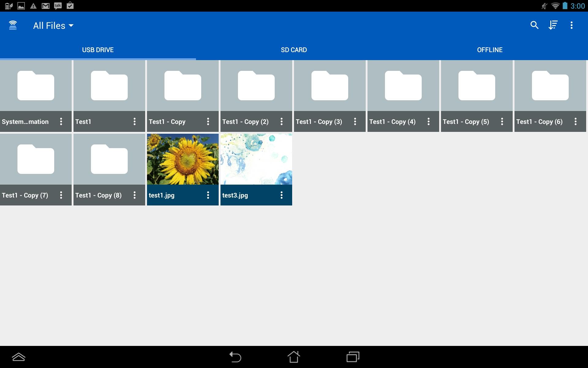
Task: Open the Test1 - Copy (3) folder
Action: click(x=330, y=86)
